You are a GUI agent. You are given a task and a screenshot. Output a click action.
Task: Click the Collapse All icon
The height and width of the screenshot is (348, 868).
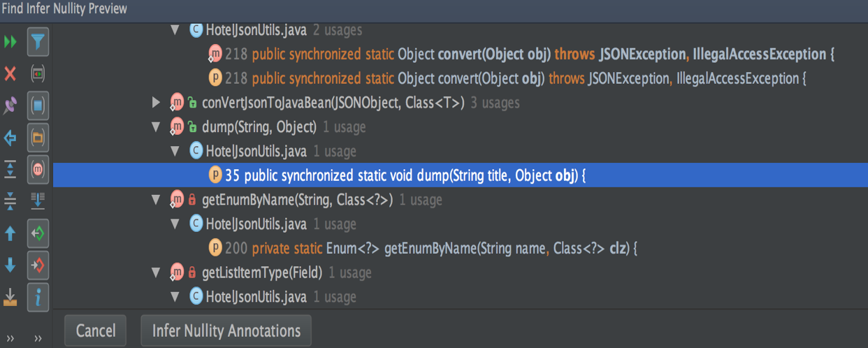[x=10, y=201]
